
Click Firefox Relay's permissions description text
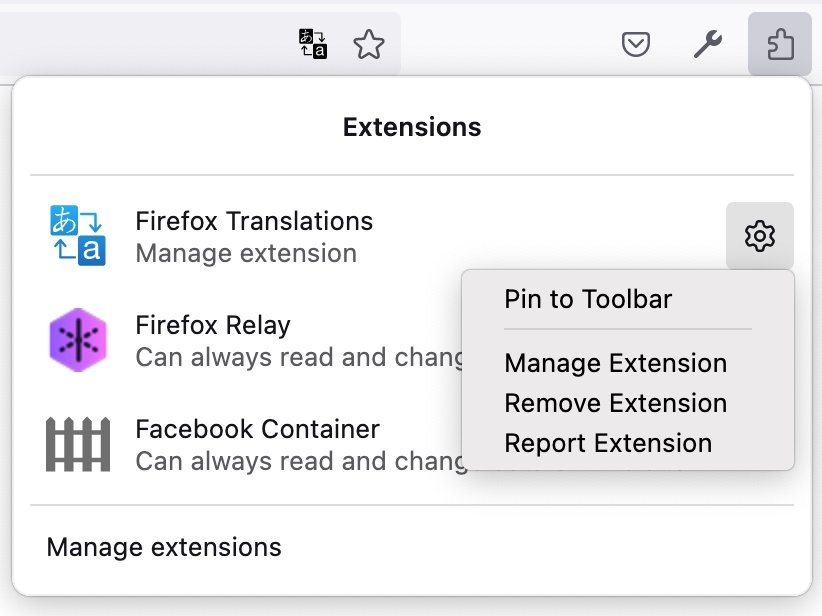(x=296, y=357)
